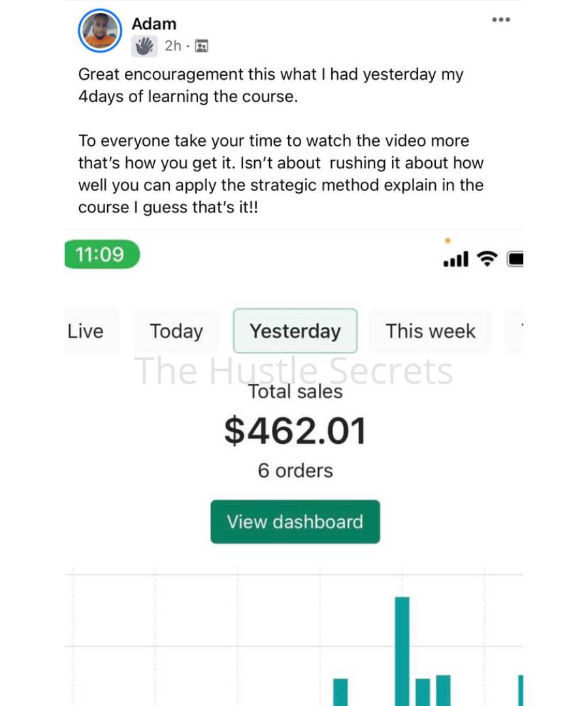Screen dimensions: 588x706
Task: Tap the green 11:09 time pill
Action: click(x=102, y=254)
